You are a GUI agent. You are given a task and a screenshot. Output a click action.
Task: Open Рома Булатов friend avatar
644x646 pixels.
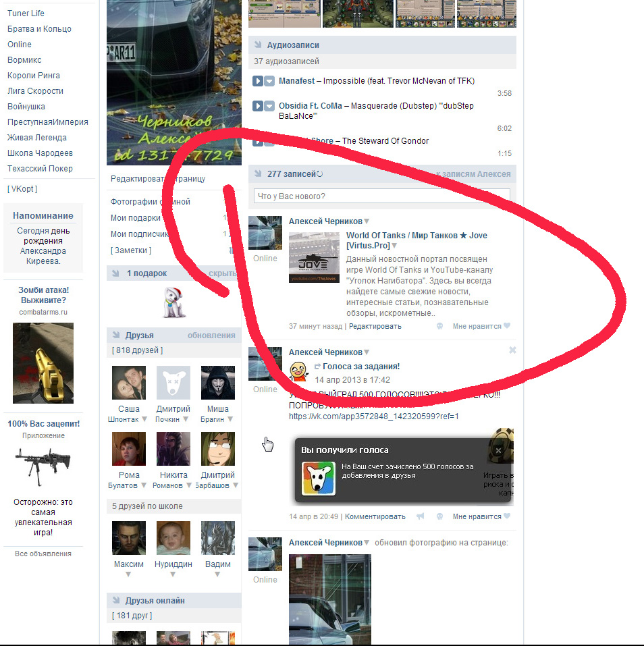129,449
